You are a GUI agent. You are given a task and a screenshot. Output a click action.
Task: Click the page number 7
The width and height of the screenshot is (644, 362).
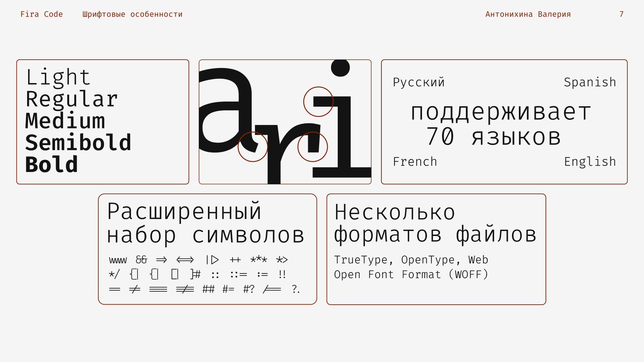click(622, 14)
